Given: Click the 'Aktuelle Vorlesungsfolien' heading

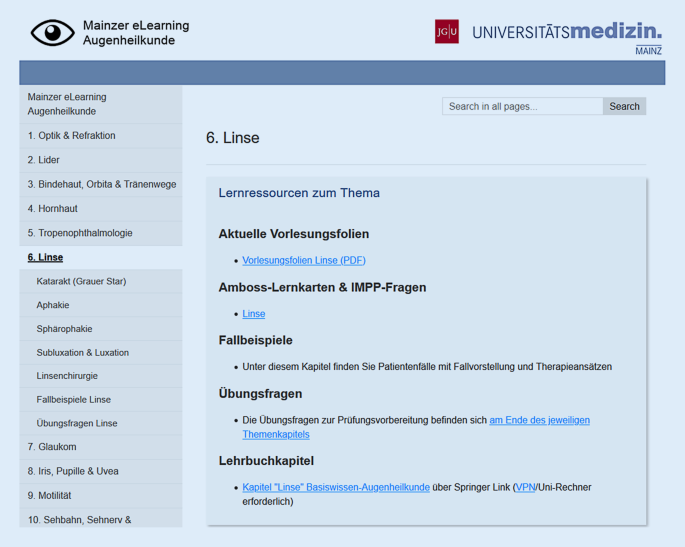Looking at the screenshot, I should coord(294,234).
